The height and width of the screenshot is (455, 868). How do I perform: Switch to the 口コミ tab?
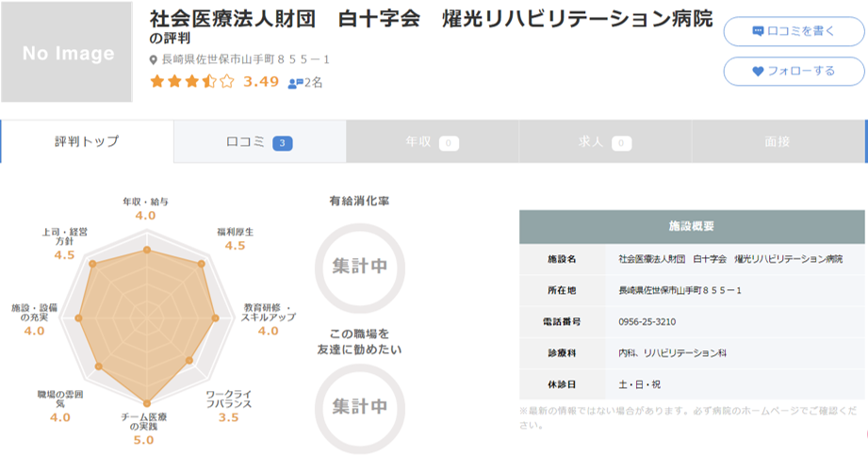260,141
